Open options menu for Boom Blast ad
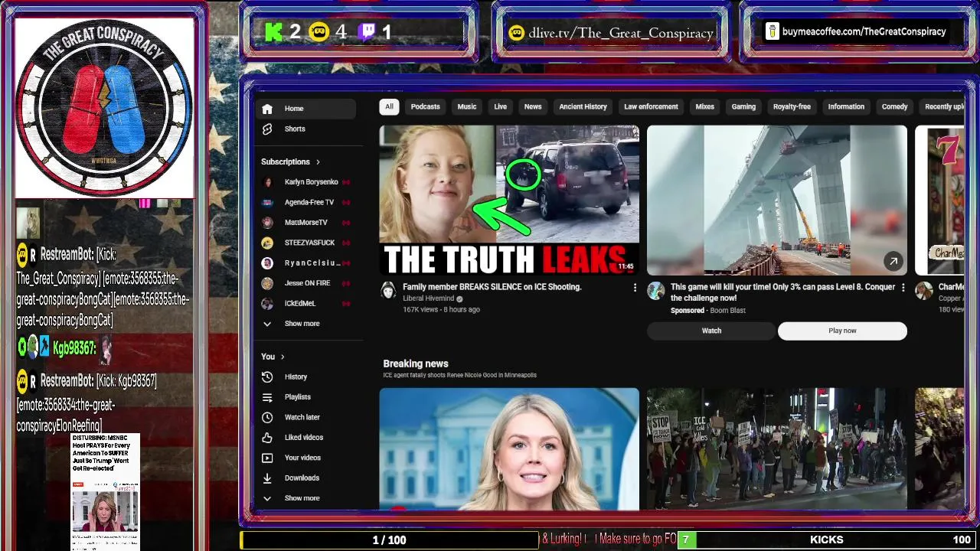The width and height of the screenshot is (980, 551). (903, 288)
